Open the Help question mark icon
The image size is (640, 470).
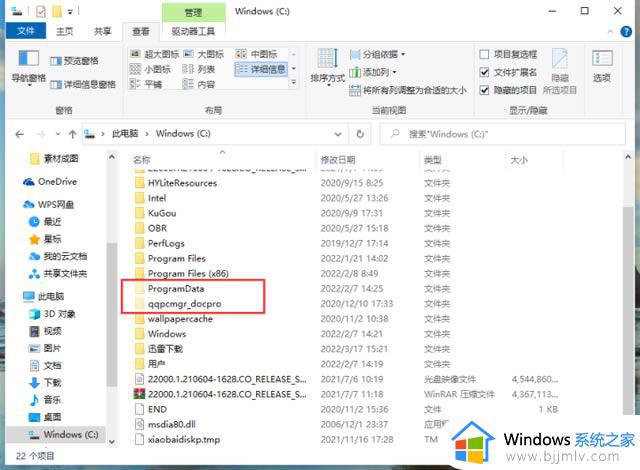coord(626,31)
